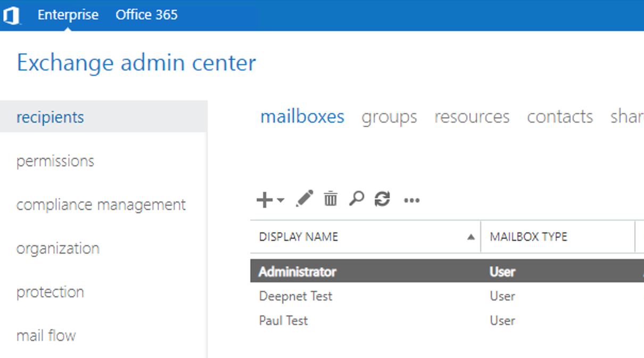644x358 pixels.
Task: Go to the contacts tab
Action: 559,117
